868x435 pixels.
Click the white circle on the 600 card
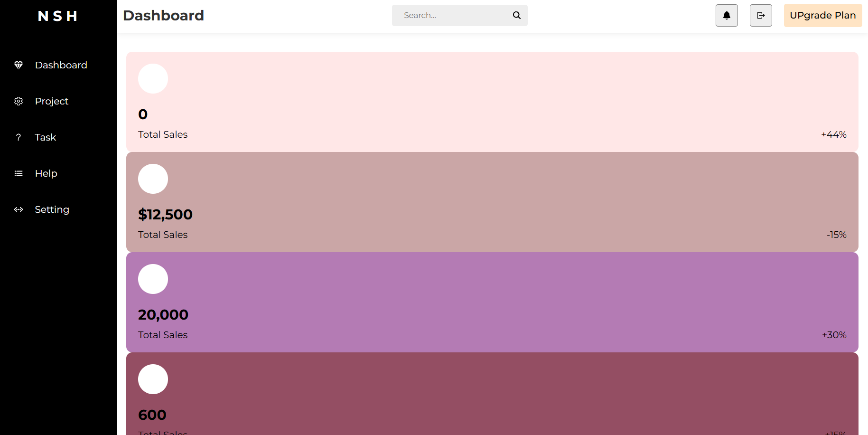click(153, 379)
